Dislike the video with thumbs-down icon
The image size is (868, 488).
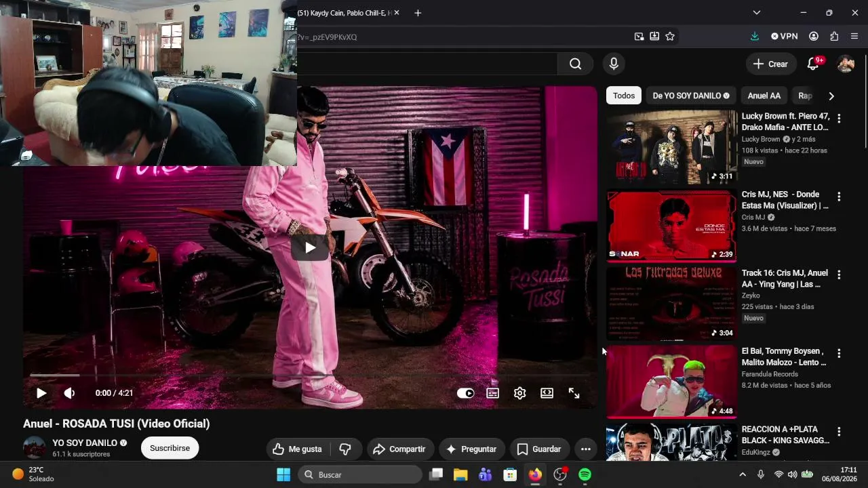[x=345, y=449]
